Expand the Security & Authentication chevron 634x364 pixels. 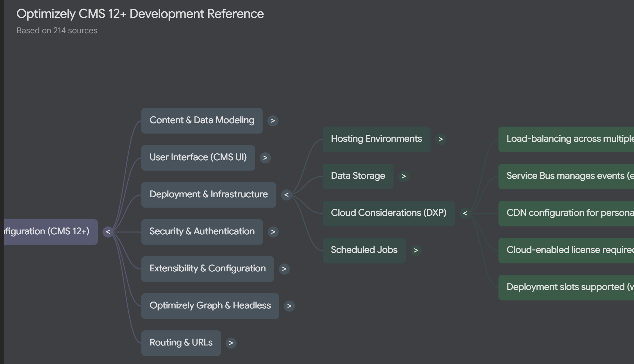273,232
